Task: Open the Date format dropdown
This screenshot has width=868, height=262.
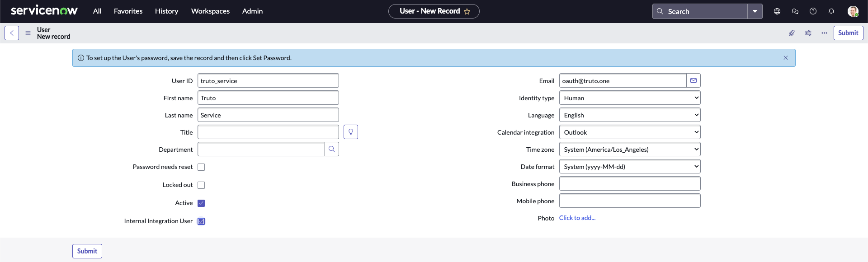Action: pyautogui.click(x=630, y=166)
